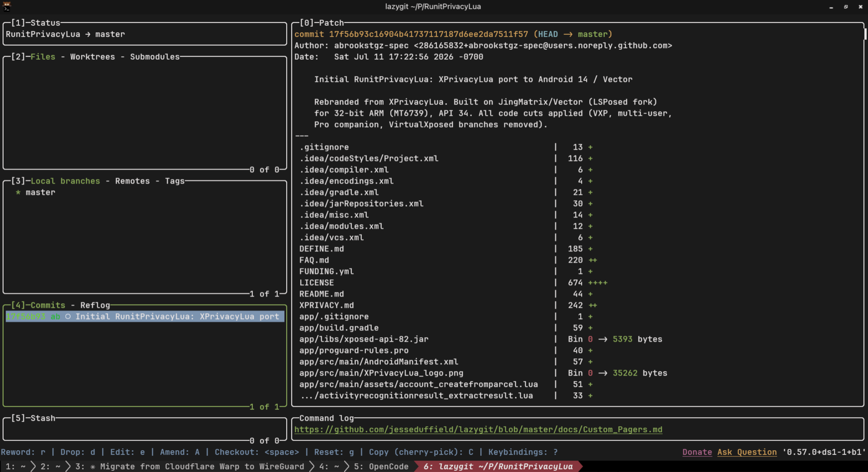This screenshot has height=472, width=868.
Task: Click the commit graph circle icon
Action: pyautogui.click(x=68, y=317)
